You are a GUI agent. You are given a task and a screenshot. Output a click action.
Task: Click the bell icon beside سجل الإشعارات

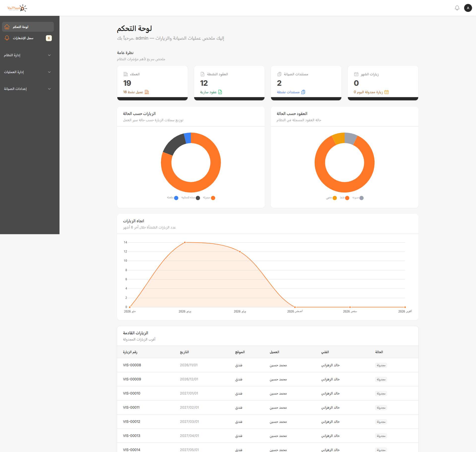click(7, 38)
